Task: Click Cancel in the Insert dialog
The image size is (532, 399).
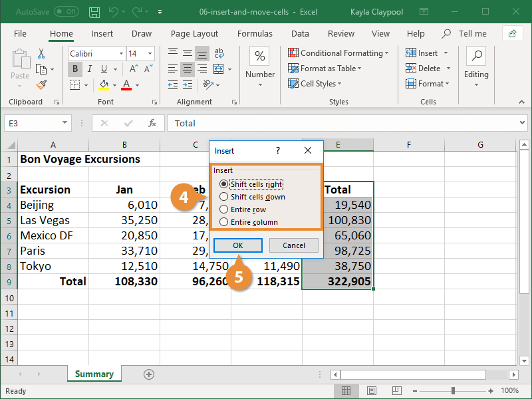Action: pyautogui.click(x=293, y=245)
